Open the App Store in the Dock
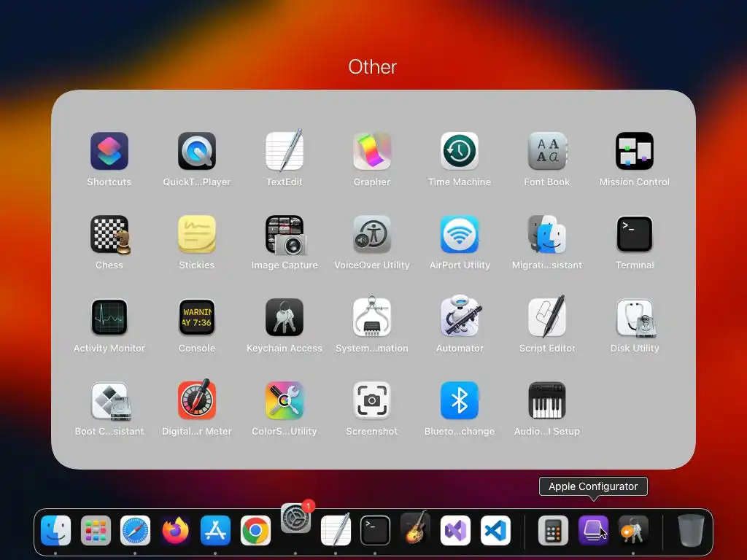Screen dimensions: 747x560 (x=215, y=530)
